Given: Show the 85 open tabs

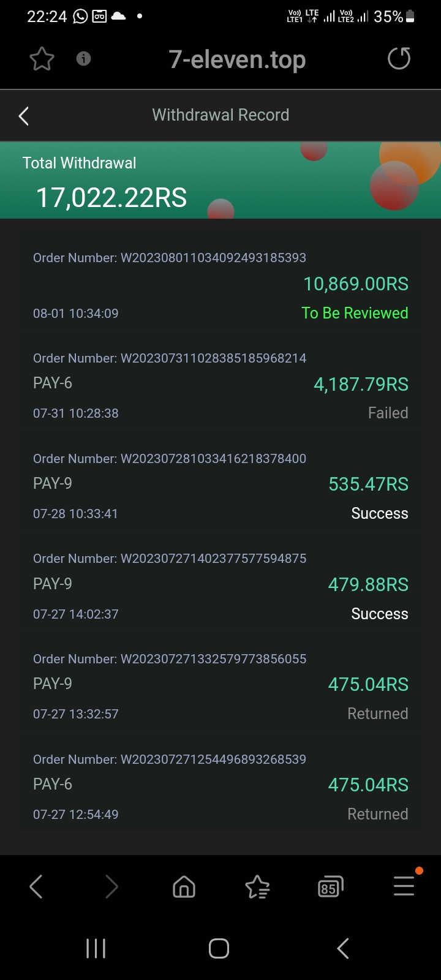Looking at the screenshot, I should tap(330, 887).
